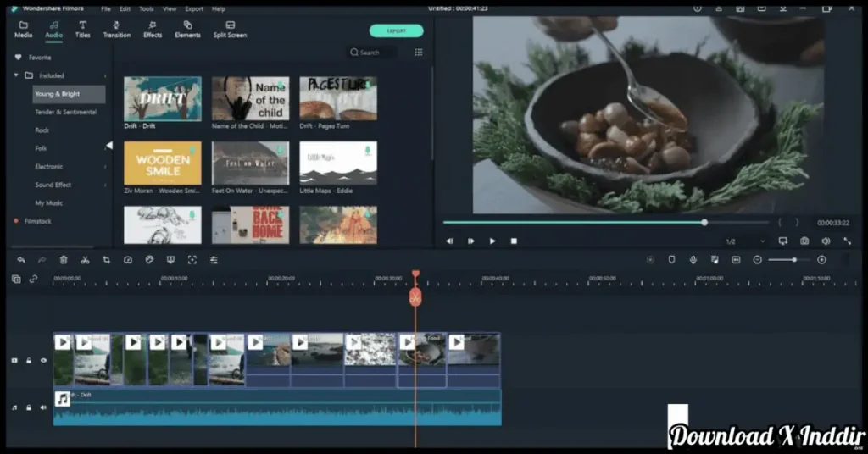Mute the audio track speaker icon

[x=43, y=407]
